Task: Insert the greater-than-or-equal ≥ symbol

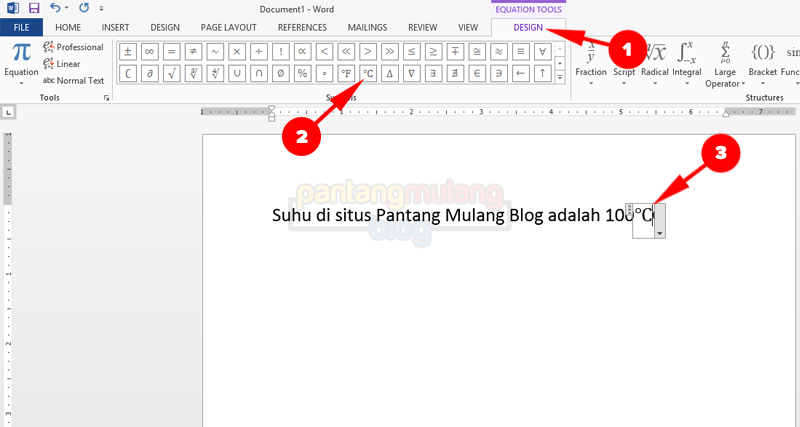Action: (433, 52)
